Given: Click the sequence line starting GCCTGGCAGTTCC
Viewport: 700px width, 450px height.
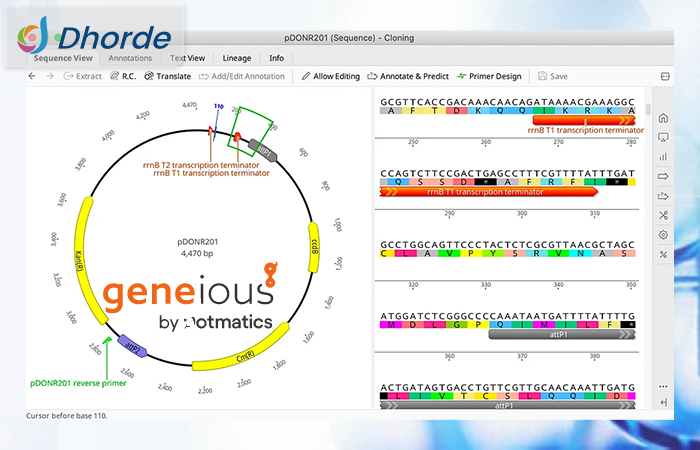Looking at the screenshot, I should (x=507, y=245).
